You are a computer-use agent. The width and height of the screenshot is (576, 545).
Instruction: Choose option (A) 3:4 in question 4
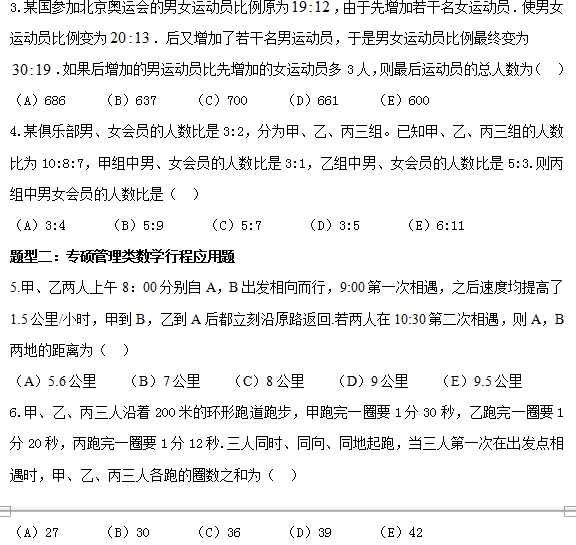click(40, 225)
